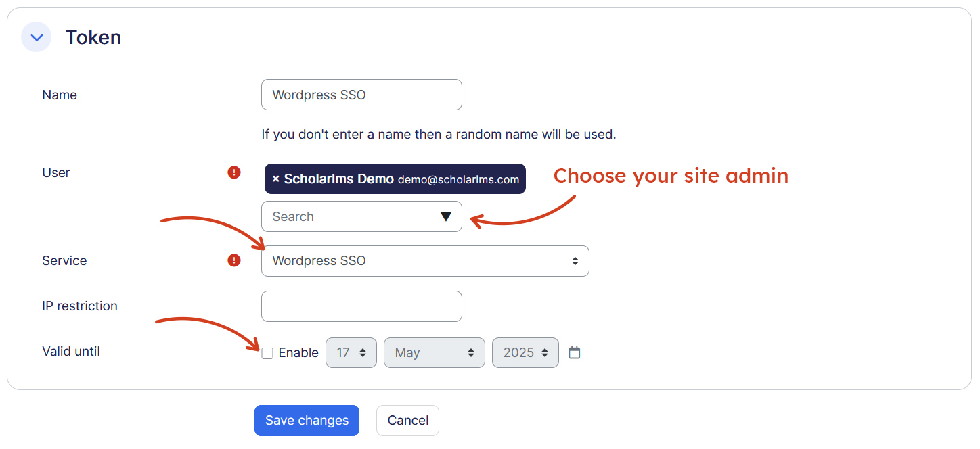Click the Cancel button

tap(407, 421)
